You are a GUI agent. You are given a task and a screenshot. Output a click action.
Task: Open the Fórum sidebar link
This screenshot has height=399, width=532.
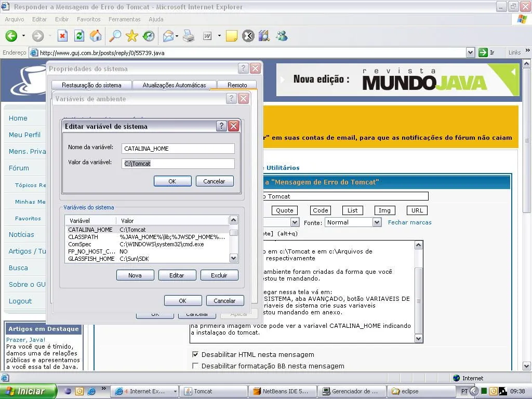[19, 168]
